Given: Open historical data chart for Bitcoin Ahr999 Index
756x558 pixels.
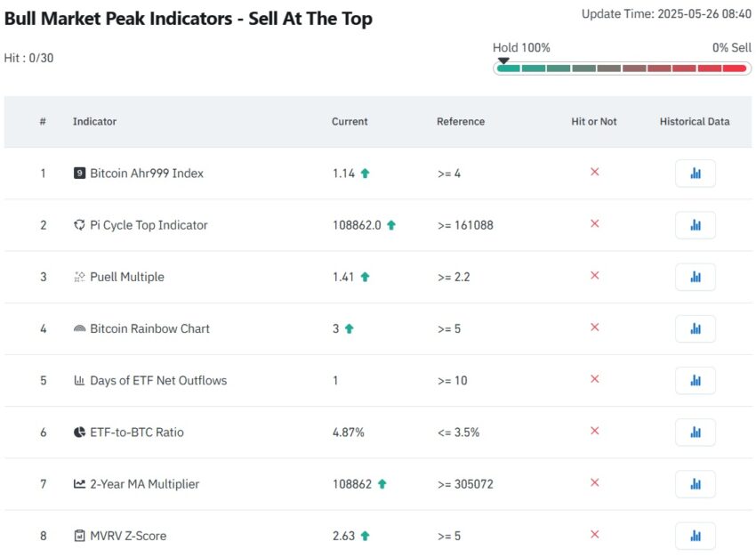Looking at the screenshot, I should tap(696, 174).
